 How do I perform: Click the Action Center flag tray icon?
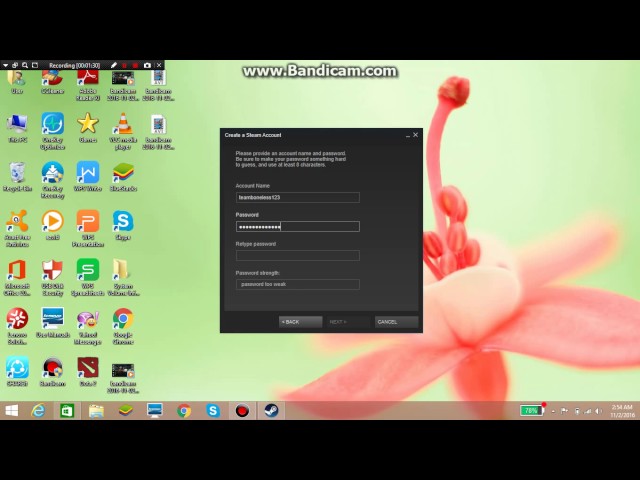[564, 411]
